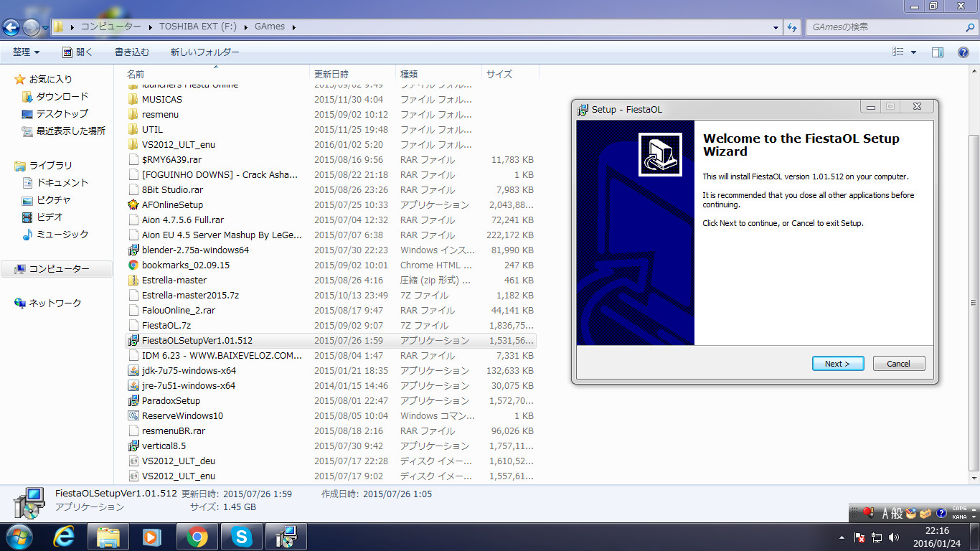Click the Explorer back navigation arrow
This screenshot has height=551, width=980.
pyautogui.click(x=11, y=27)
